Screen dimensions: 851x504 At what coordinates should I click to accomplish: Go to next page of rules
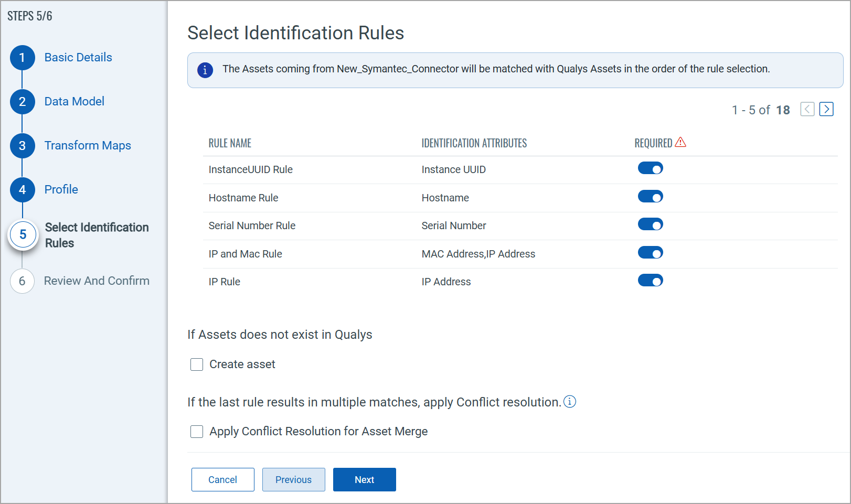[x=826, y=109]
